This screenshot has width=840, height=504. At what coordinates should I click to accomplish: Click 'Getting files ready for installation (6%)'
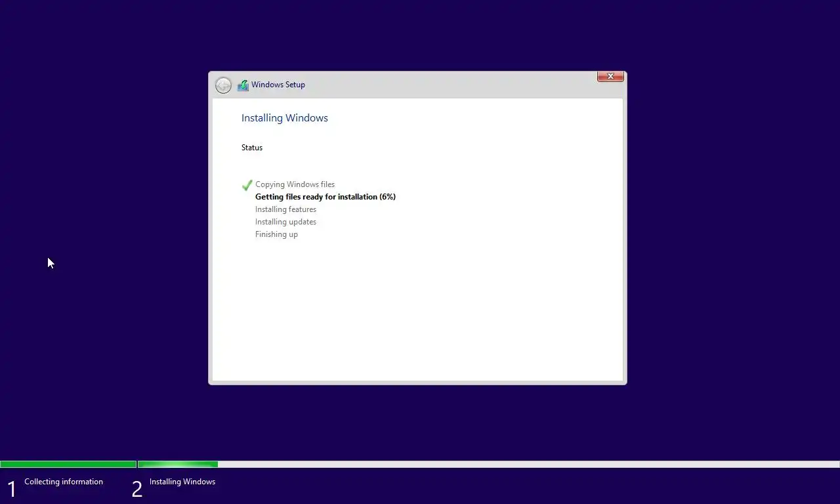point(325,197)
